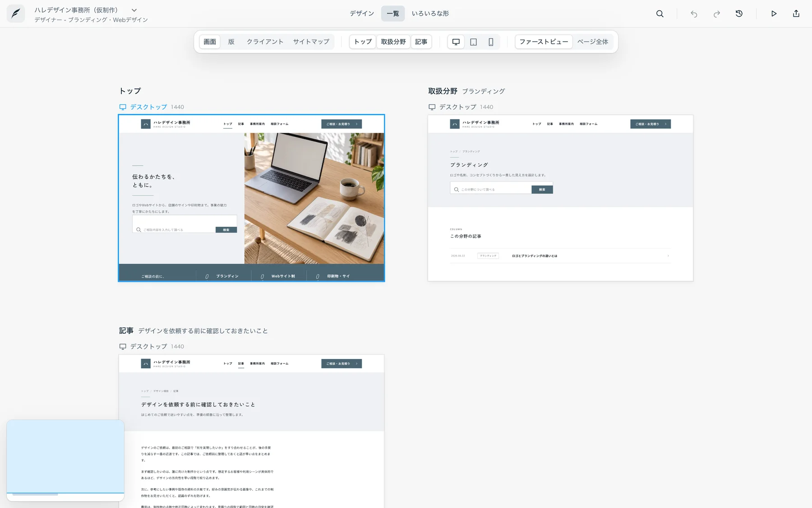This screenshot has height=508, width=812.
Task: Select ファーストビュー display mode
Action: point(544,42)
